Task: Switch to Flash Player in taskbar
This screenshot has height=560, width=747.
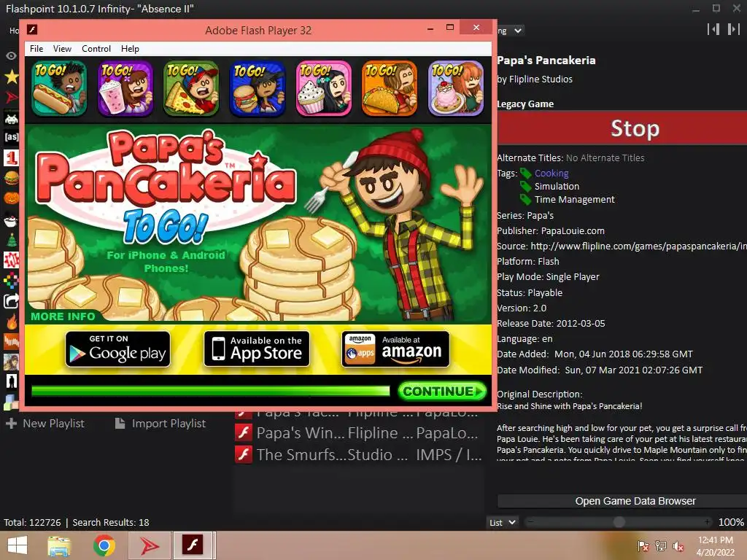Action: coord(194,545)
